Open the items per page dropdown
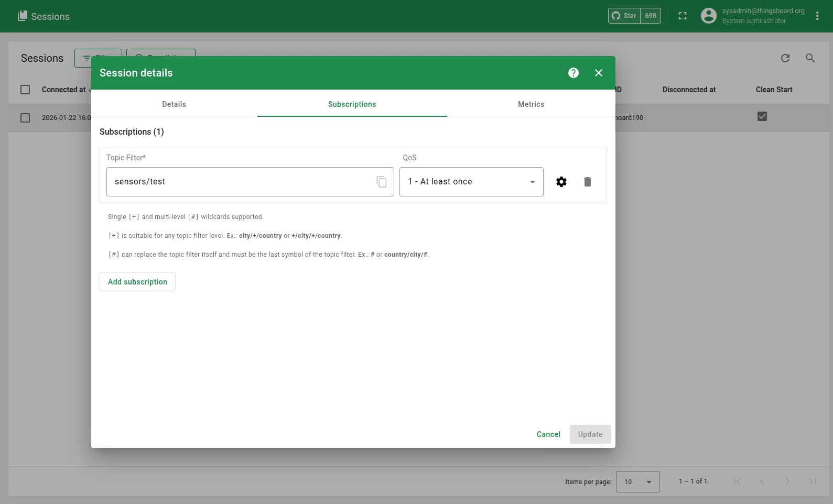This screenshot has width=833, height=504. click(638, 481)
